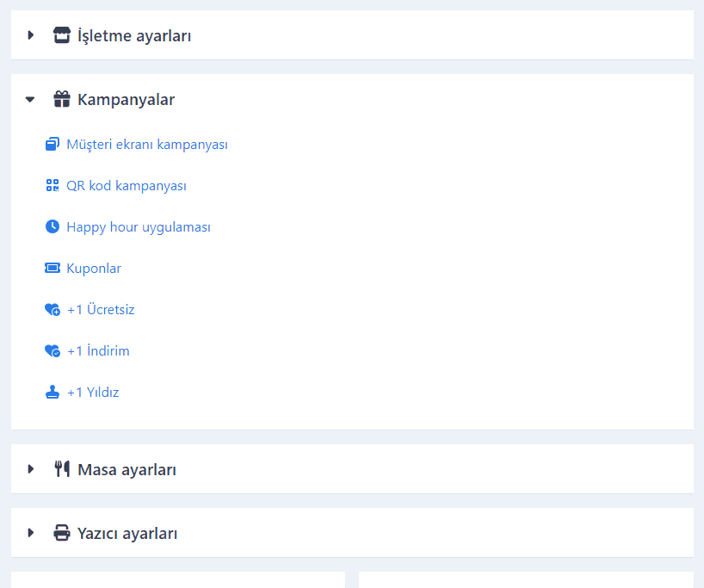Collapse the Kampanyalar section arrow
704x588 pixels.
click(30, 99)
